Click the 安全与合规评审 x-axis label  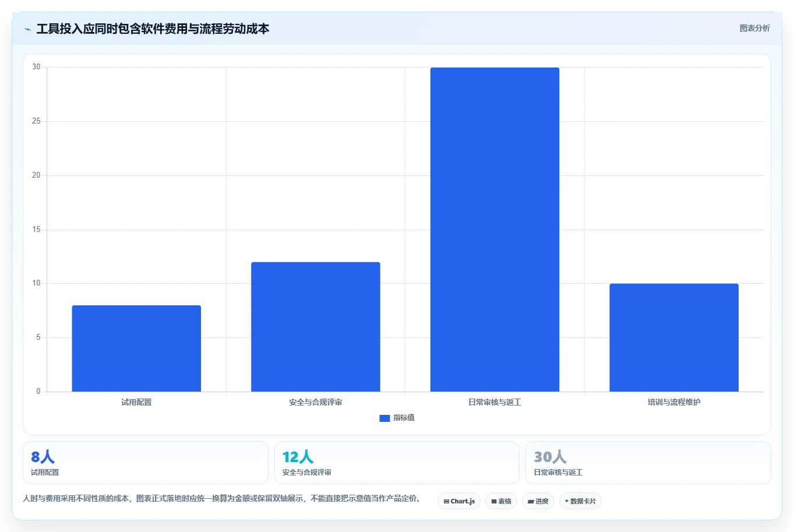[316, 402]
